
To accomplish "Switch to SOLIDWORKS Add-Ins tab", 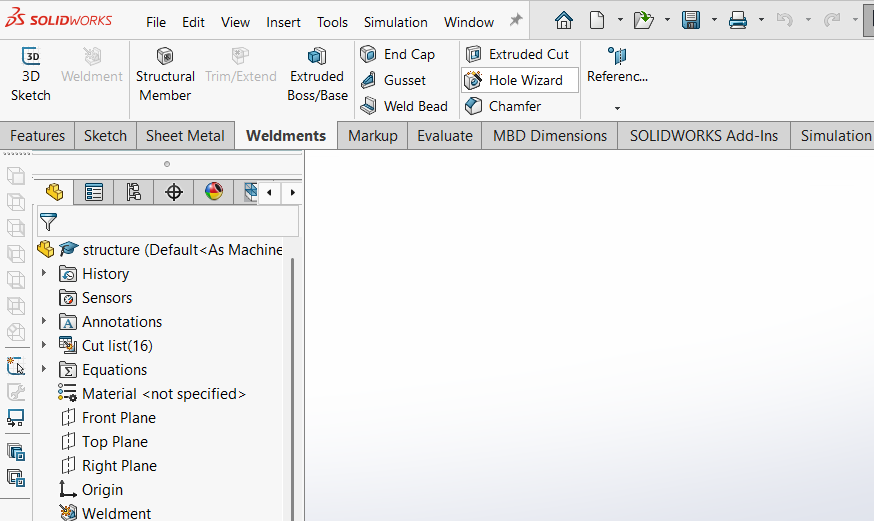I will 703,136.
